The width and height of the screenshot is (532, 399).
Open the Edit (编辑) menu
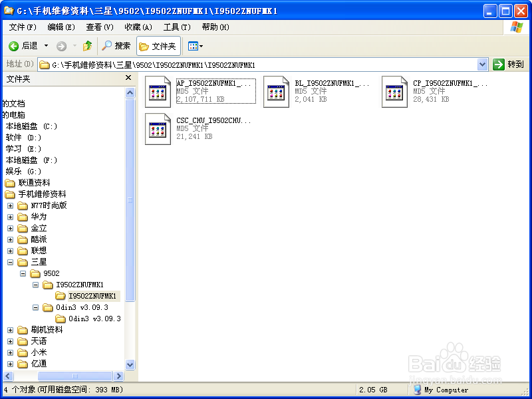(x=61, y=27)
